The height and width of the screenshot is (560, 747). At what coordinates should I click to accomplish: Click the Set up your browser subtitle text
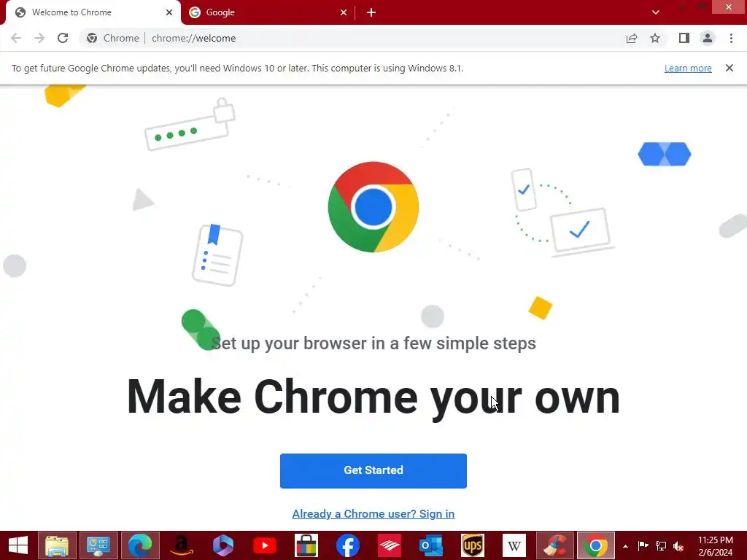coord(373,343)
